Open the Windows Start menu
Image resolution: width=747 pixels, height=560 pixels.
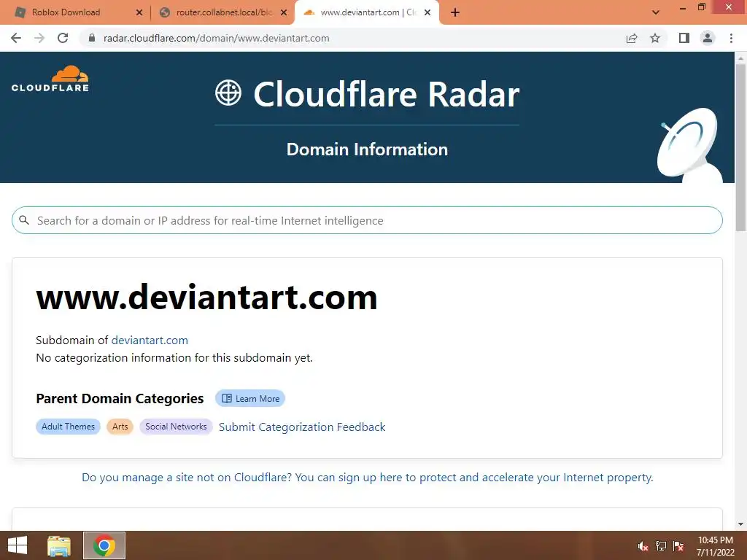18,545
